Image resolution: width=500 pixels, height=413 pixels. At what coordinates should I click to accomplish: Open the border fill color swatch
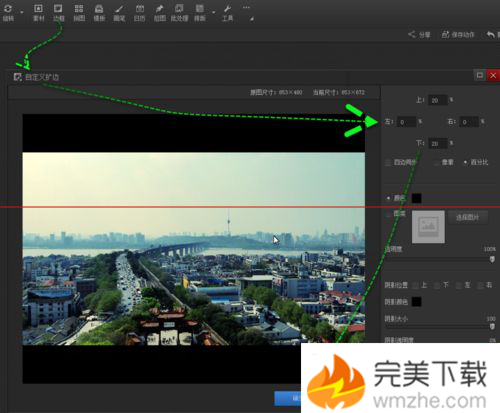point(417,198)
